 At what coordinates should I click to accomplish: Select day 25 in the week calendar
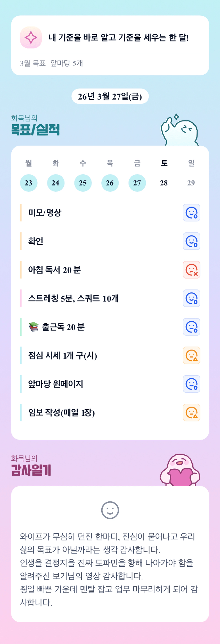tap(83, 183)
